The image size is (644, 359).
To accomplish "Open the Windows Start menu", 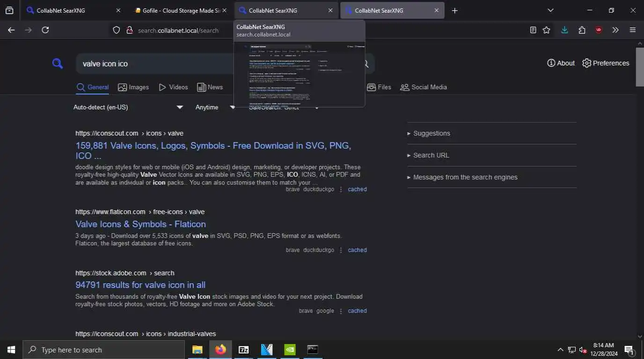I will click(11, 350).
